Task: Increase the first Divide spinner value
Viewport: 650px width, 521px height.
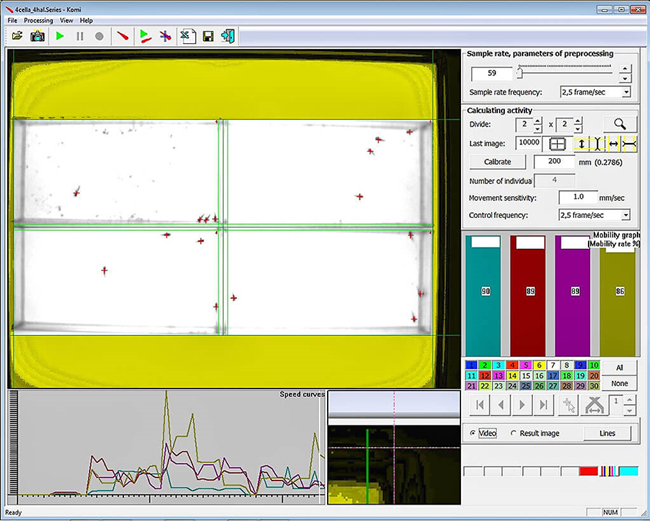Action: click(x=538, y=120)
